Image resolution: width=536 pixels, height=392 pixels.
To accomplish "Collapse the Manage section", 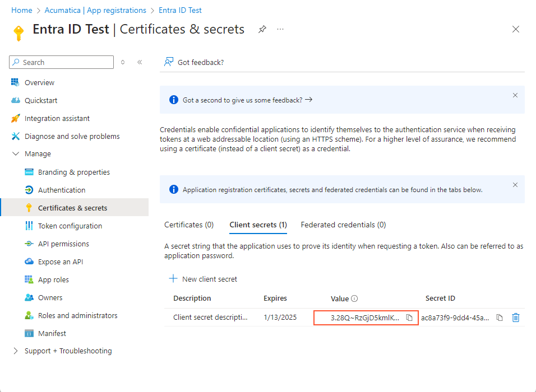I will tap(16, 154).
